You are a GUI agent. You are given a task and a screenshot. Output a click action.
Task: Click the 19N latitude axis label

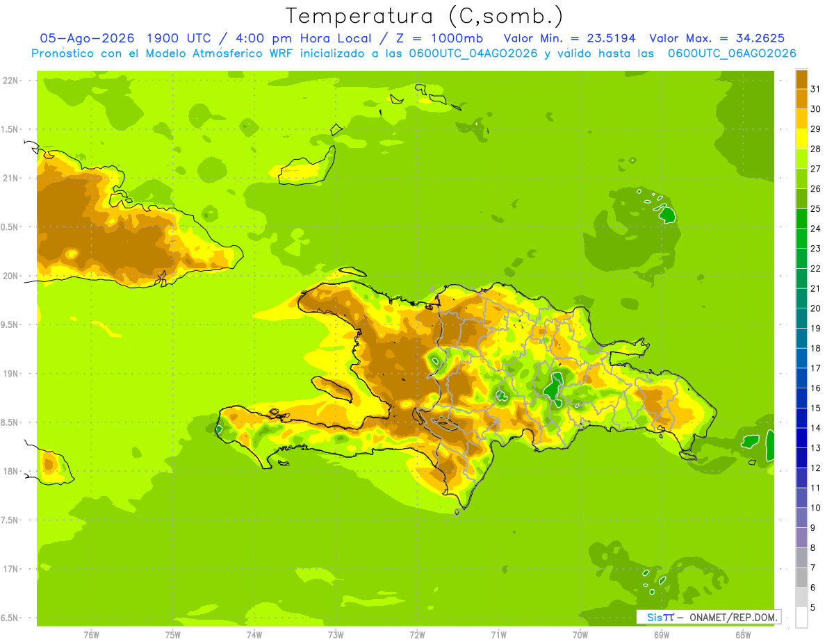(11, 373)
